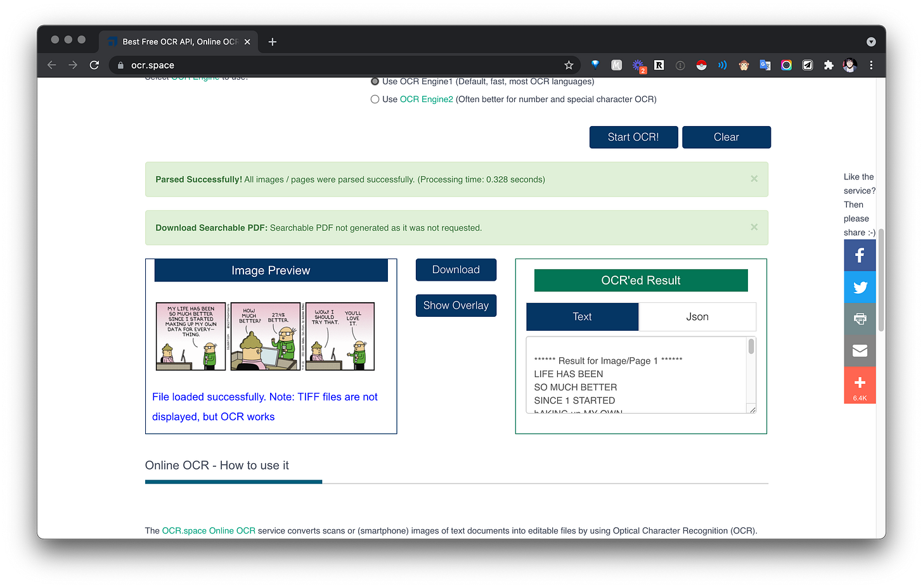Open a new browser tab

(x=273, y=42)
